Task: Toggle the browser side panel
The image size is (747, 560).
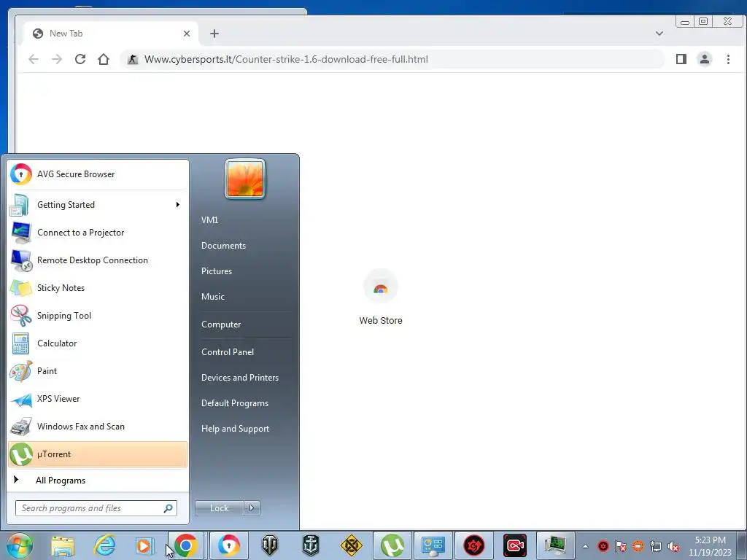Action: (681, 59)
